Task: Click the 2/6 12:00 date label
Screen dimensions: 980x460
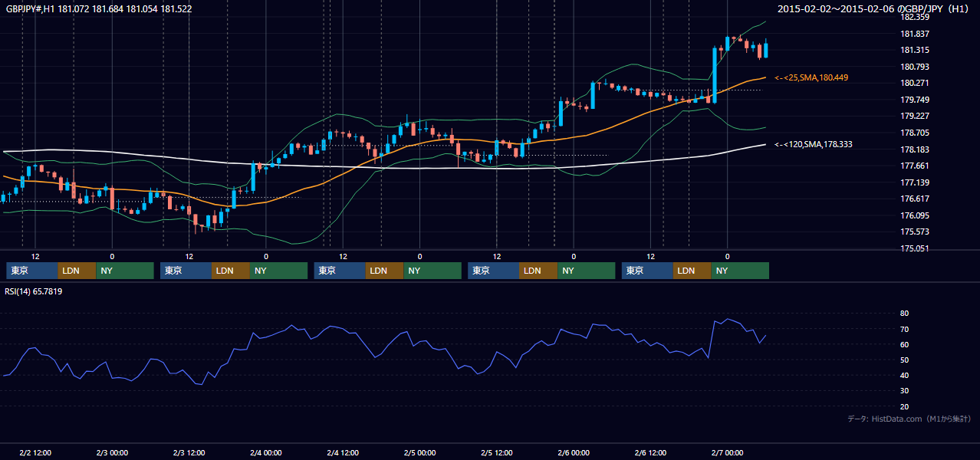Action: tap(650, 452)
